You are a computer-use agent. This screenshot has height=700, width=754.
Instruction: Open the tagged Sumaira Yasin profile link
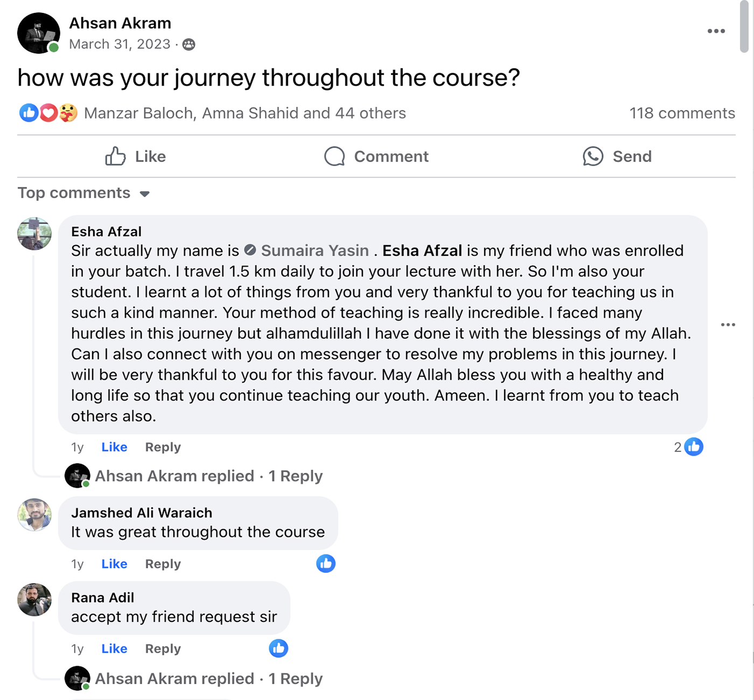(x=315, y=251)
